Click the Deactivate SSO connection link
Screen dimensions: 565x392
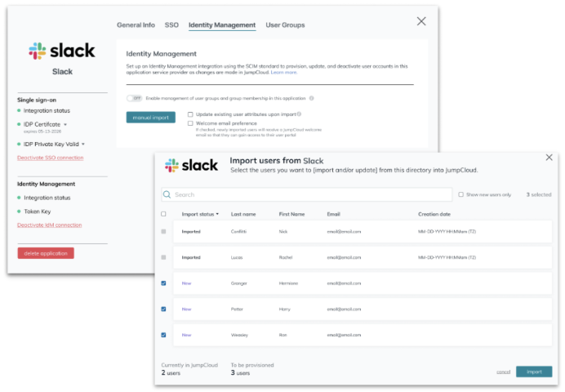50,158
